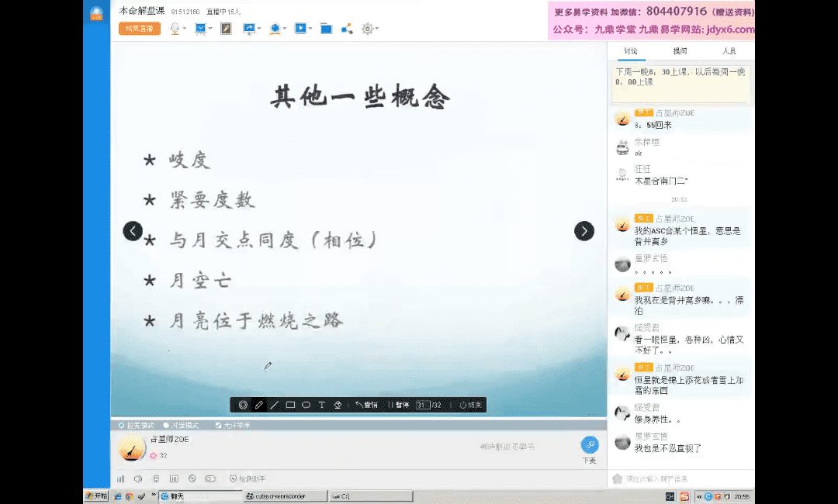Open the folder icon in top toolbar

pyautogui.click(x=326, y=29)
